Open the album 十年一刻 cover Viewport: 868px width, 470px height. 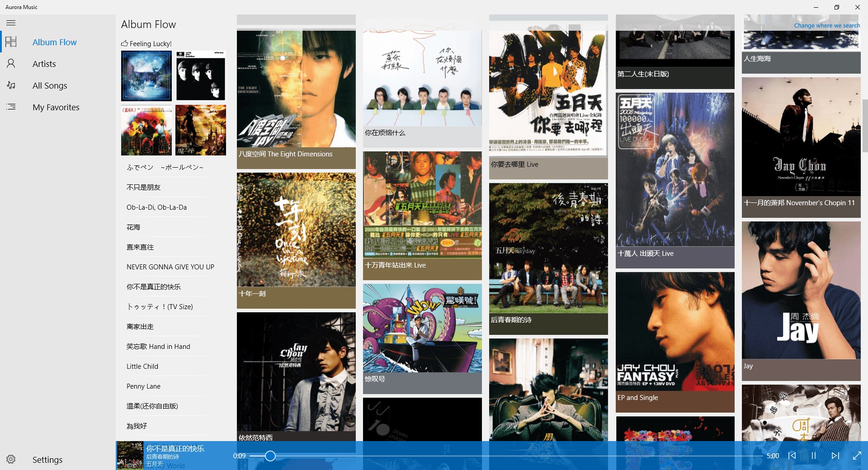296,230
